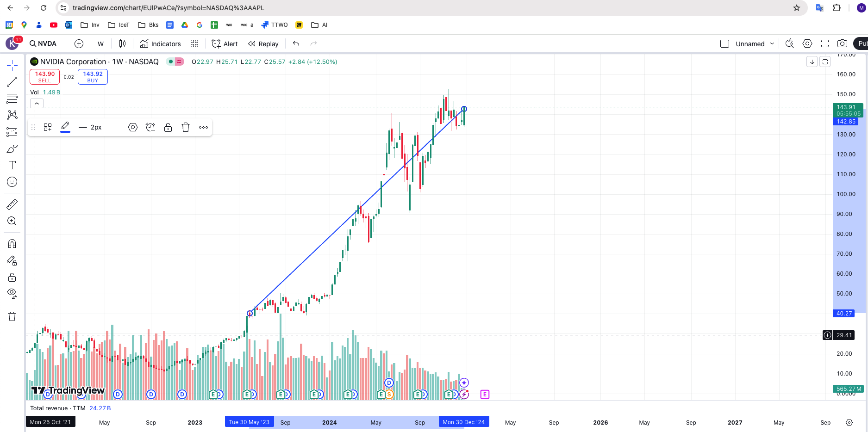Image resolution: width=868 pixels, height=432 pixels.
Task: Toggle hide all drawings eye icon
Action: [x=12, y=294]
